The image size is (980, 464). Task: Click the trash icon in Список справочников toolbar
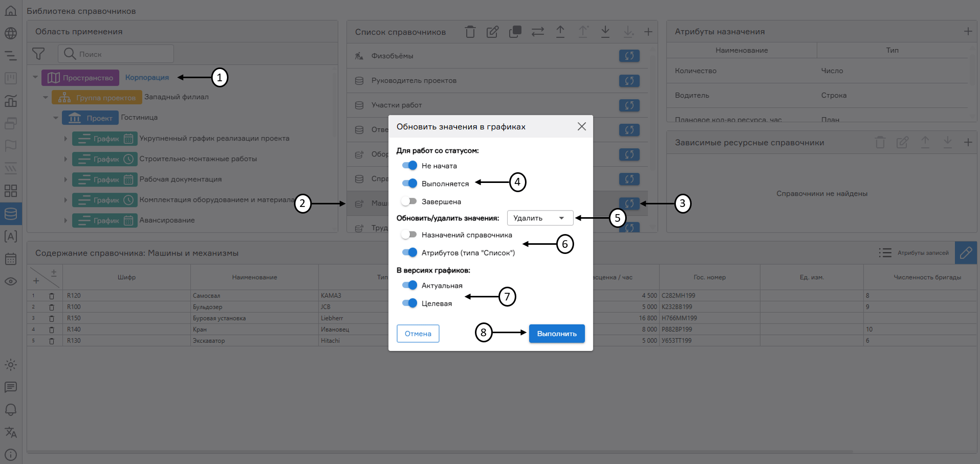(470, 32)
